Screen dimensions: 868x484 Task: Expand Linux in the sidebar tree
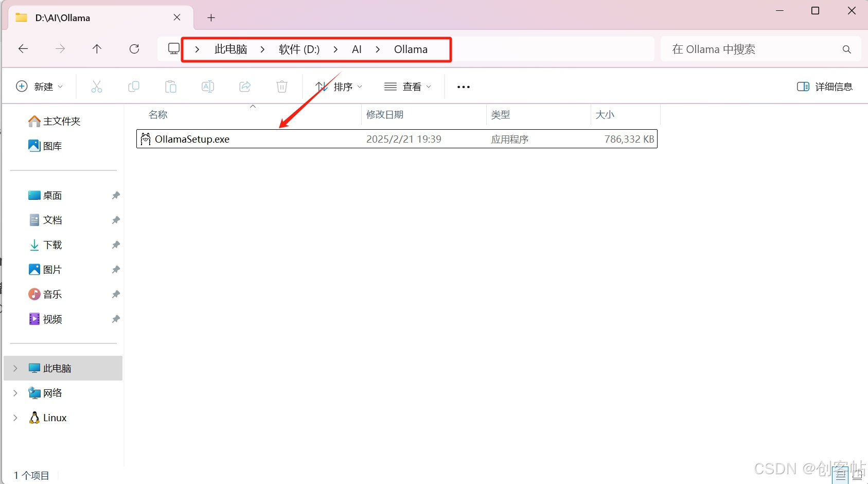click(x=15, y=418)
